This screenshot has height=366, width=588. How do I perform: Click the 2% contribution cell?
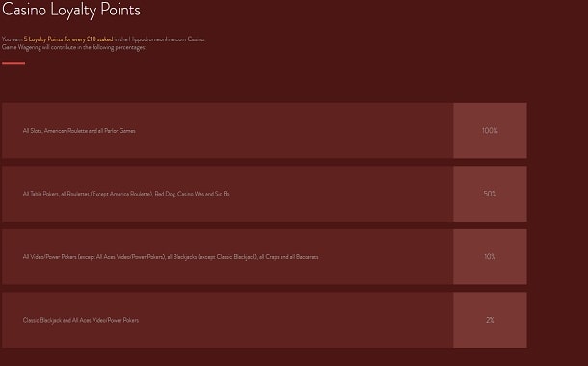point(490,320)
